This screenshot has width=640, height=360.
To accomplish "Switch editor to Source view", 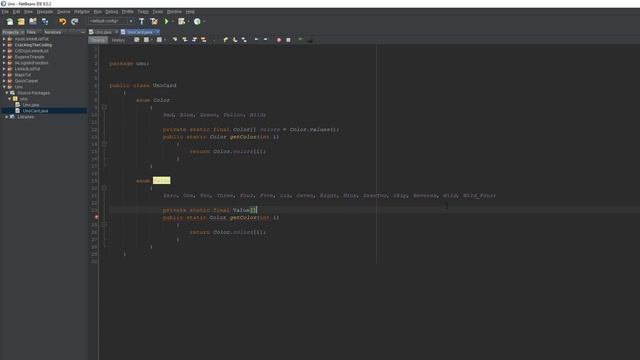I will pos(98,40).
